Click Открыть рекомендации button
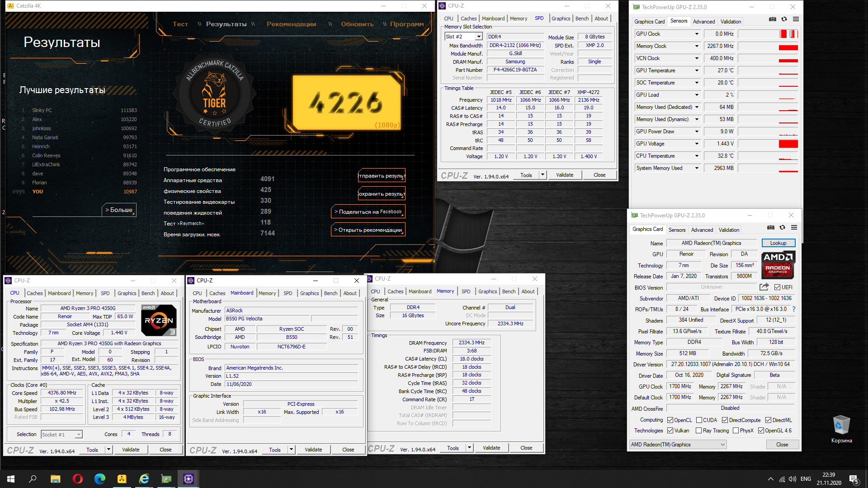 pos(368,230)
